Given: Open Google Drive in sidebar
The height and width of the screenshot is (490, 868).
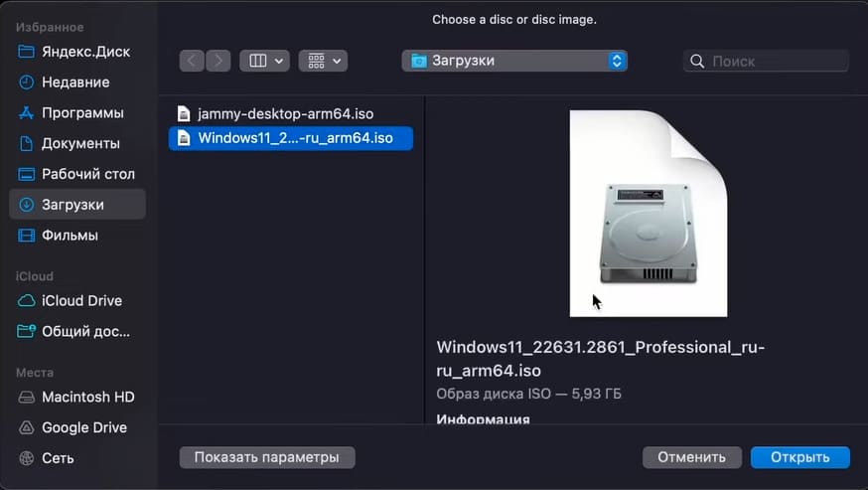Looking at the screenshot, I should (83, 427).
